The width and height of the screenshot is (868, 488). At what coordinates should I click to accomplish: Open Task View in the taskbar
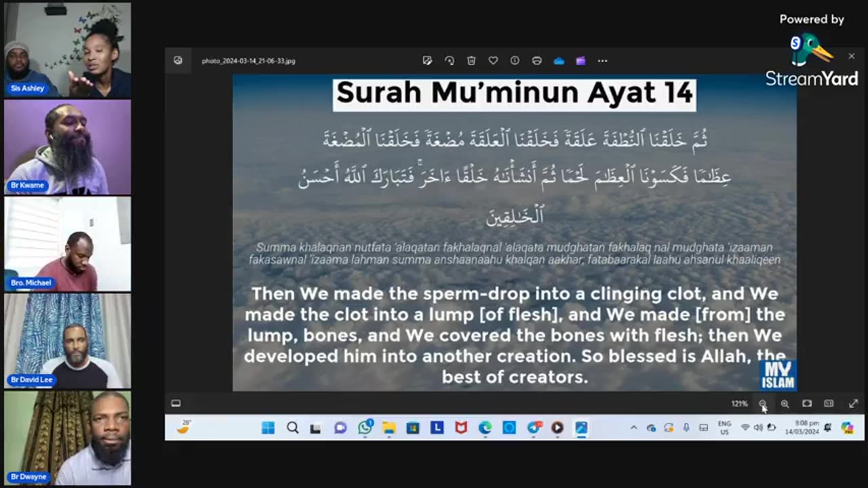(315, 428)
